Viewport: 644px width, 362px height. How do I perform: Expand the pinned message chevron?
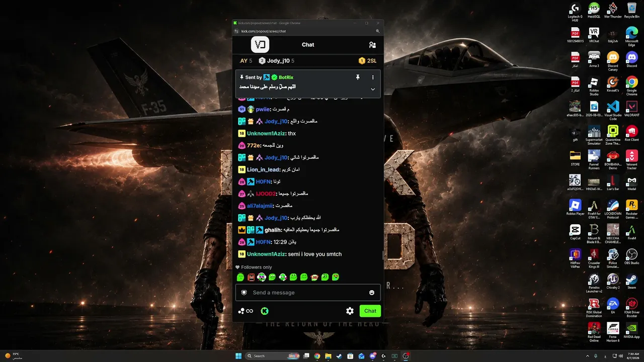click(373, 89)
